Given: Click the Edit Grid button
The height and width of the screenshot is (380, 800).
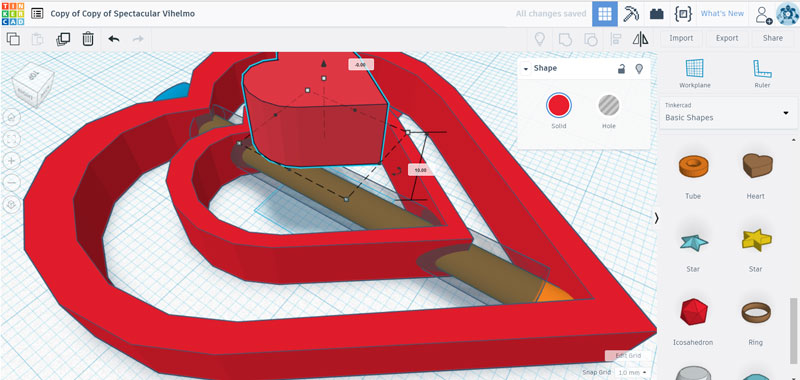Looking at the screenshot, I should tap(627, 356).
